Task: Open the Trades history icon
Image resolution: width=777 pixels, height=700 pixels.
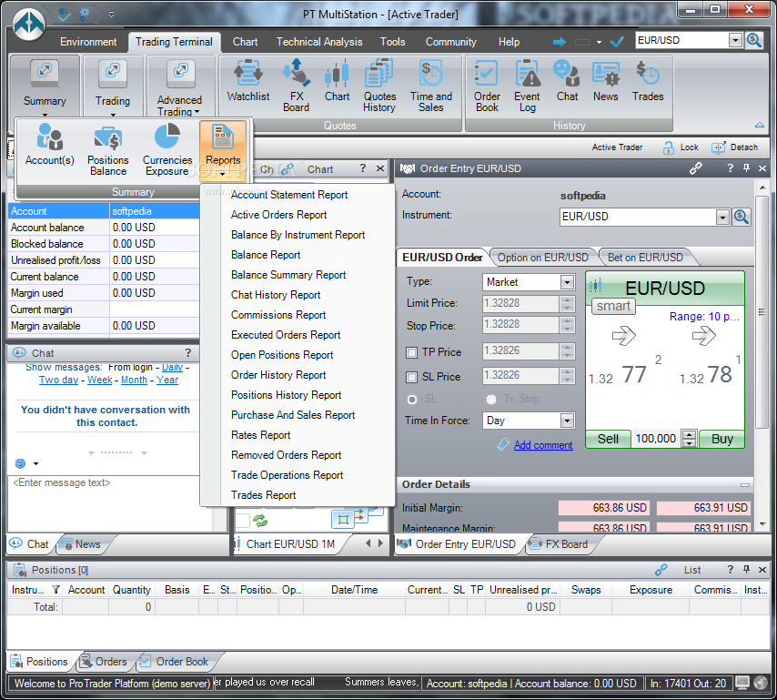Action: [x=648, y=80]
